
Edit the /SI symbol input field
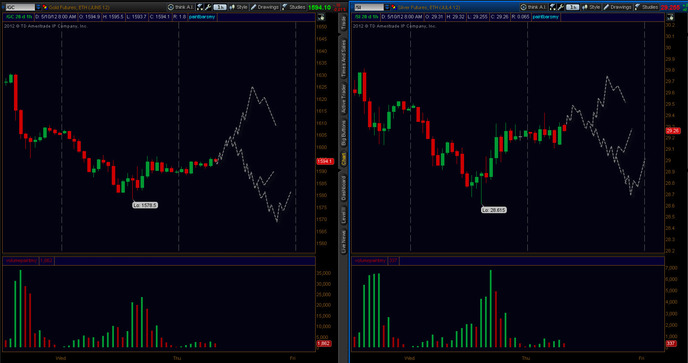click(x=369, y=7)
